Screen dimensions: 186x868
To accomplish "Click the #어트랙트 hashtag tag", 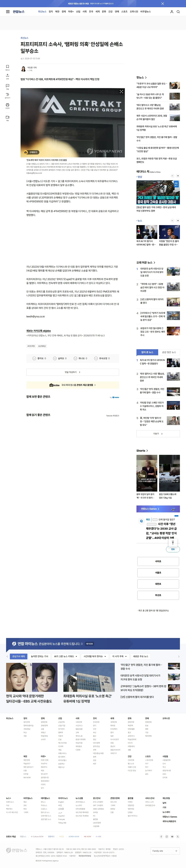I will coord(31,346).
